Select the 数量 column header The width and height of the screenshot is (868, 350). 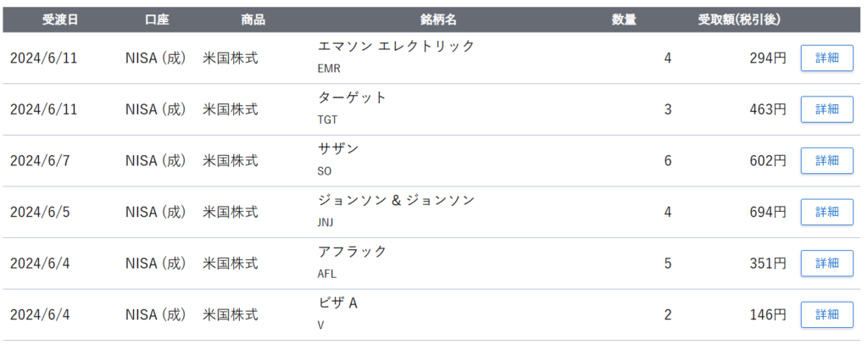pos(624,19)
